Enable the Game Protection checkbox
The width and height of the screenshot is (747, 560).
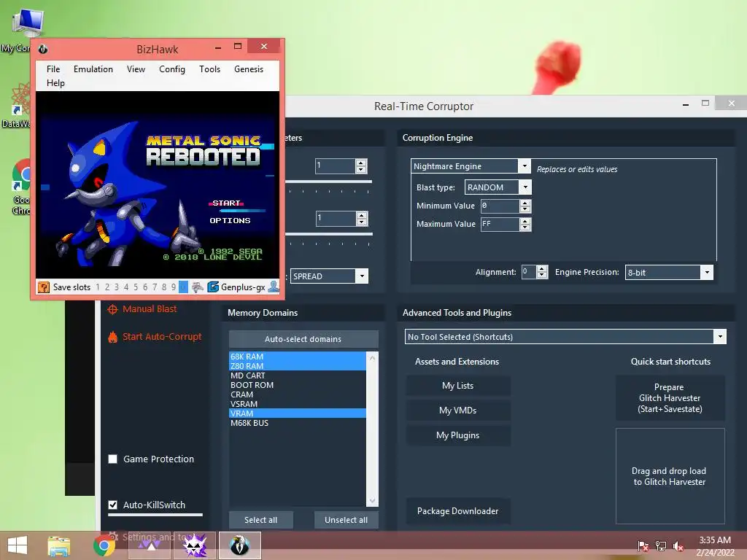pos(113,459)
